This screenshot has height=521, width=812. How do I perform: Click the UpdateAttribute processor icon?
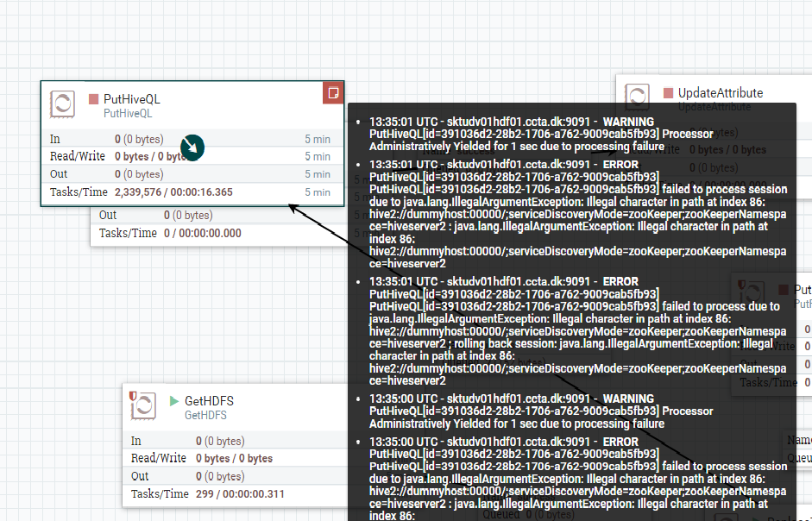point(637,97)
